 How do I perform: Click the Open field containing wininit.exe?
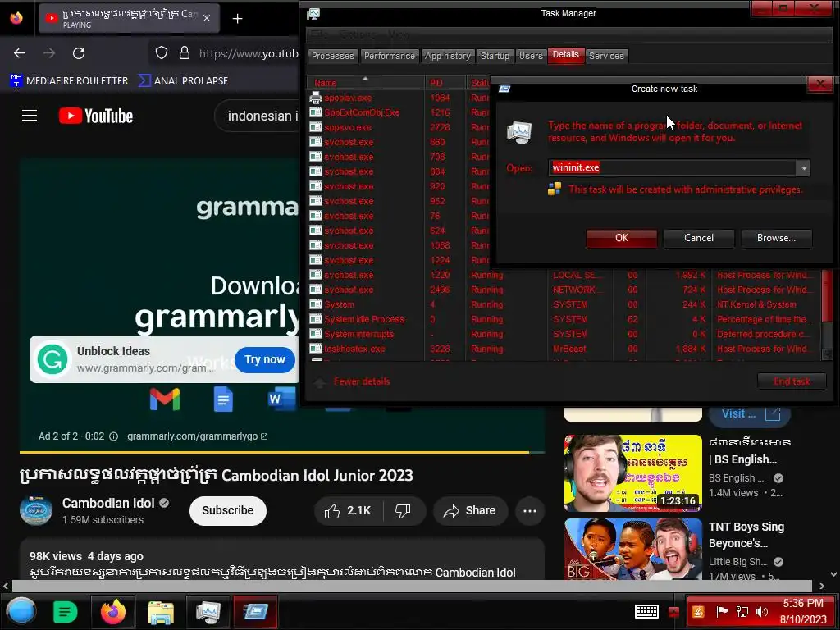[x=673, y=167]
